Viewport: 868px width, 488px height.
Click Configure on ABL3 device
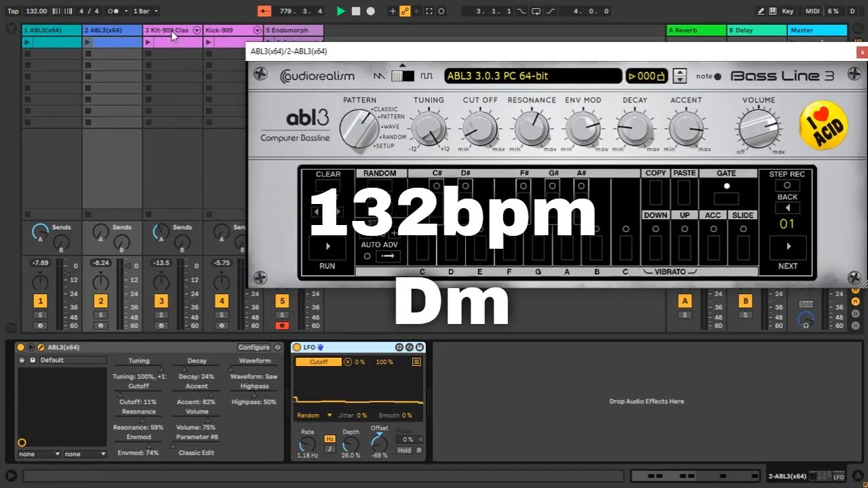[254, 347]
